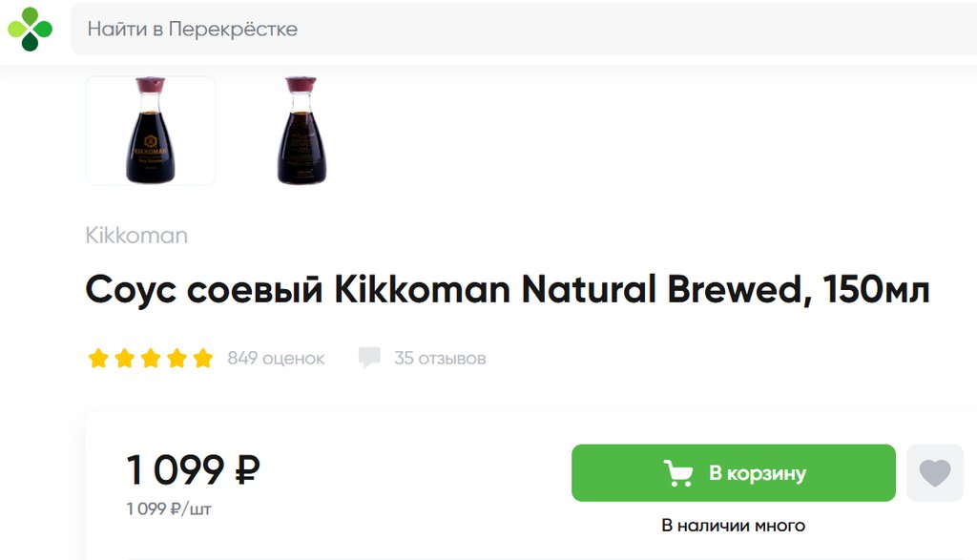Click the 1 099 ₽ price
The height and width of the screenshot is (560, 977).
(x=193, y=469)
